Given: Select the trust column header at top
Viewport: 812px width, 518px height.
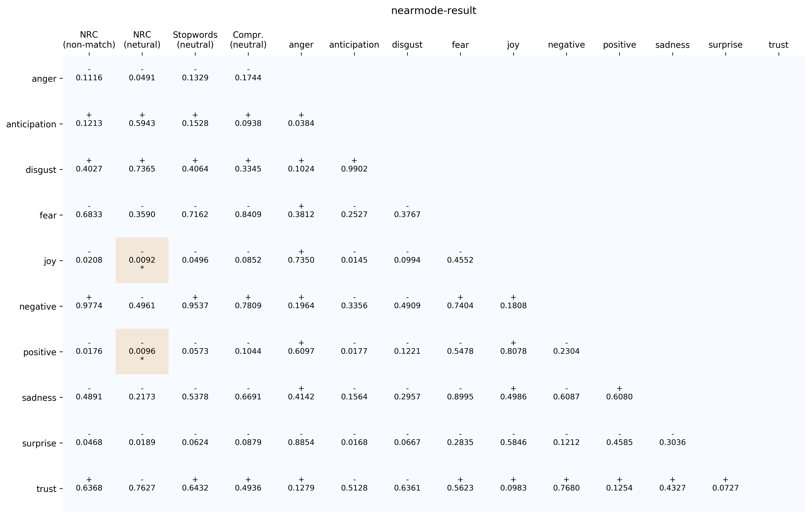Looking at the screenshot, I should (x=778, y=45).
